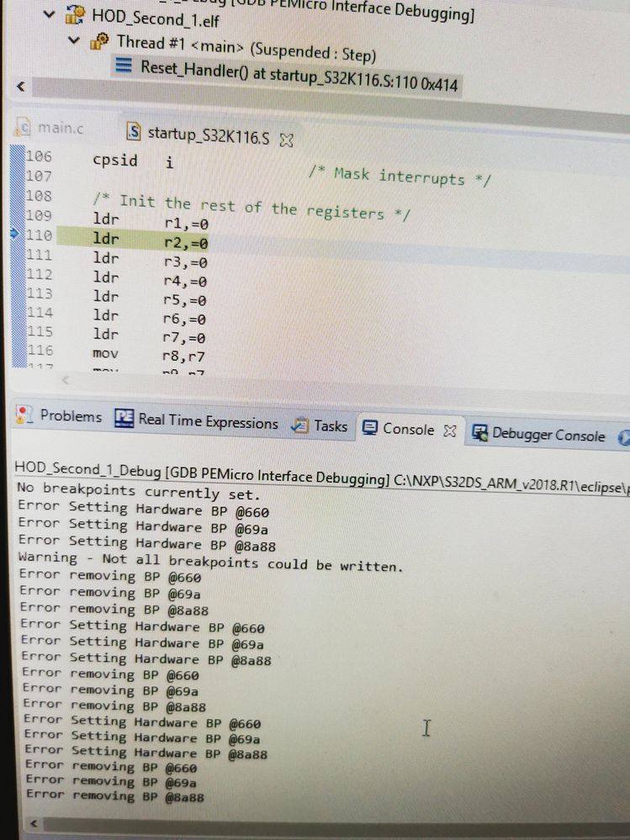Open the Real Time Expressions tab
This screenshot has width=630, height=840.
(x=197, y=421)
